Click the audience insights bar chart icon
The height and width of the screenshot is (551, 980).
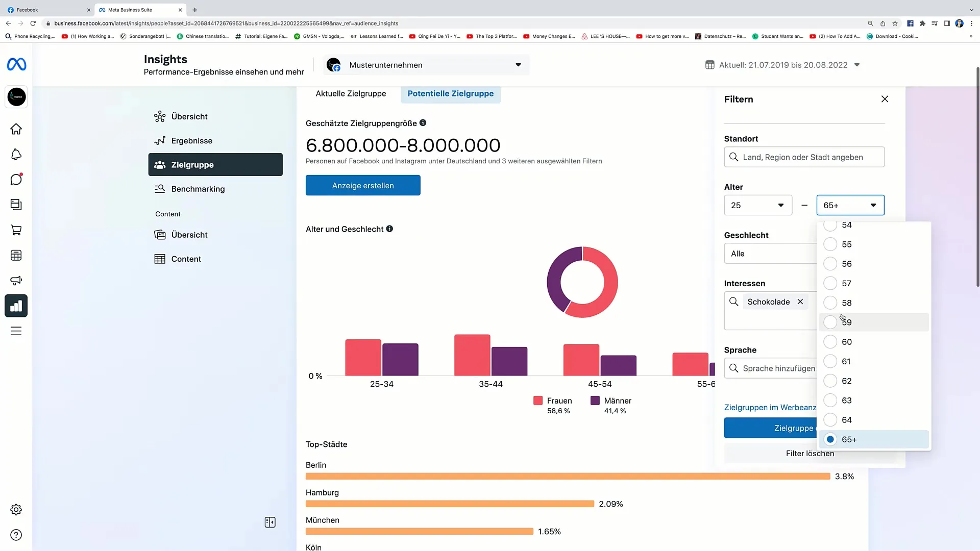pyautogui.click(x=16, y=306)
